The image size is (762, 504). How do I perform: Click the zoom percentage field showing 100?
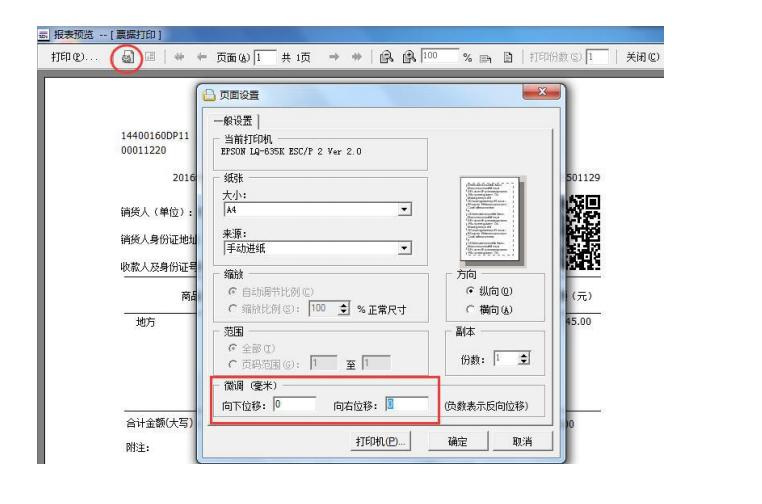[x=439, y=56]
